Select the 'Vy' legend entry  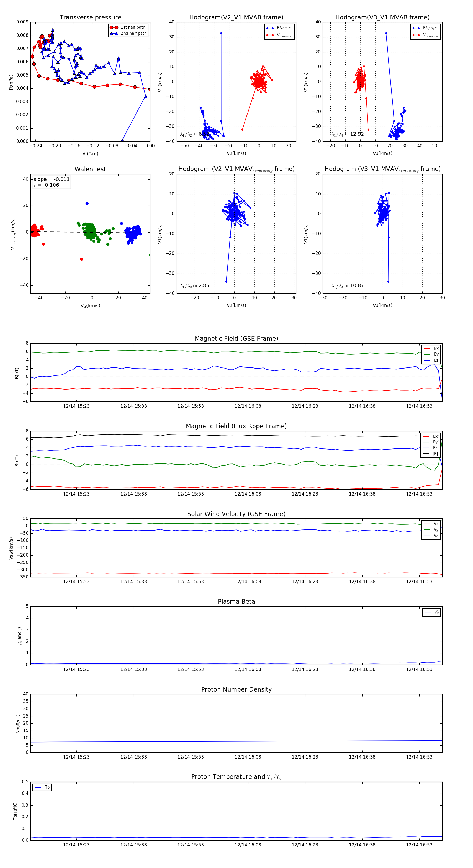click(x=431, y=530)
